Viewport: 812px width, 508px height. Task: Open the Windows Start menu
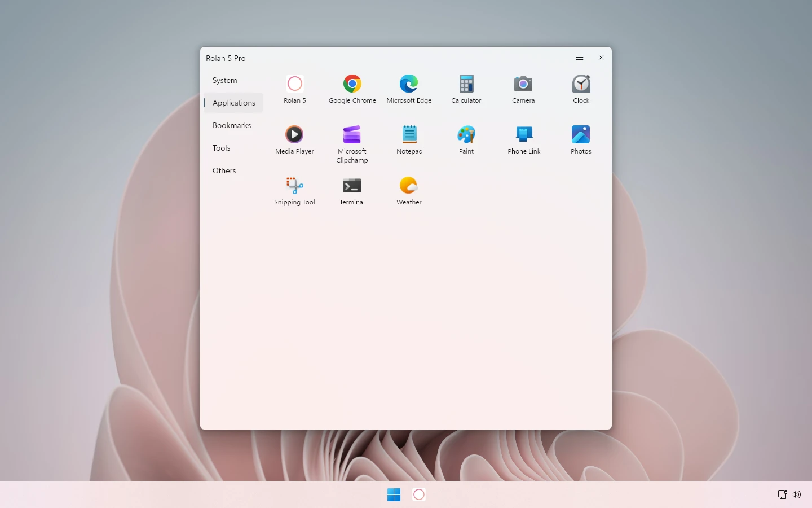(394, 494)
